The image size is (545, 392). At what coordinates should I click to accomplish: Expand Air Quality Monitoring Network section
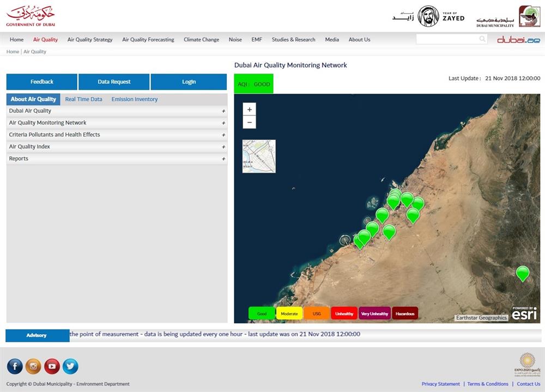(117, 123)
